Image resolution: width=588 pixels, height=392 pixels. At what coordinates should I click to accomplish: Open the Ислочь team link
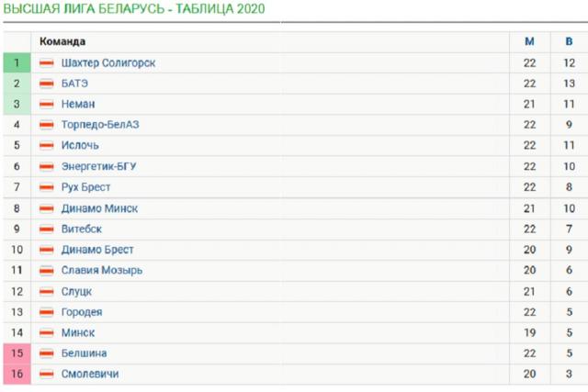coord(80,145)
